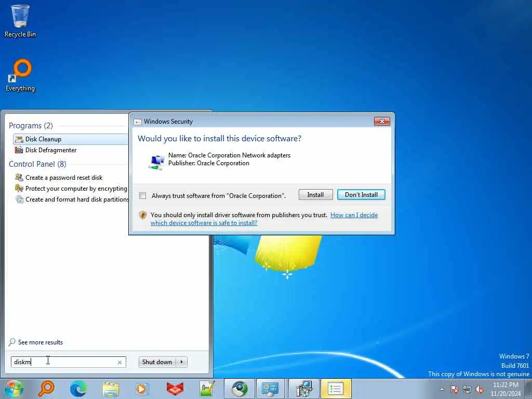Open the Recycle Bin desktop icon
This screenshot has width=532, height=399.
pyautogui.click(x=20, y=21)
